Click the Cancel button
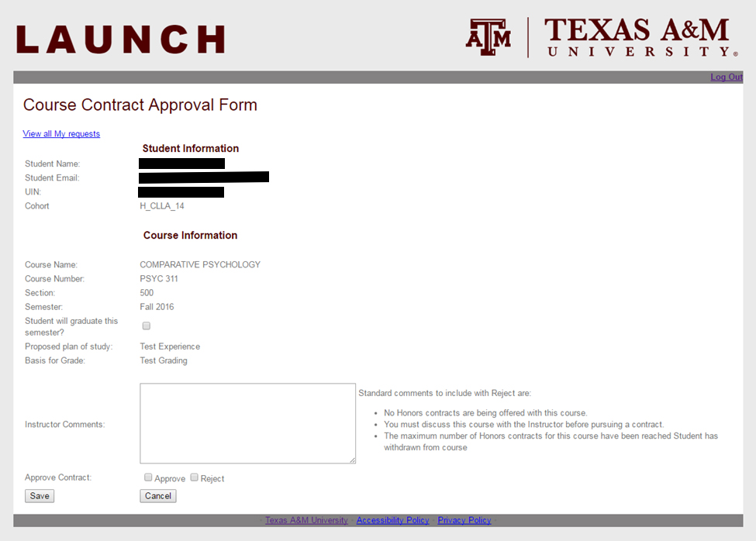 [158, 496]
